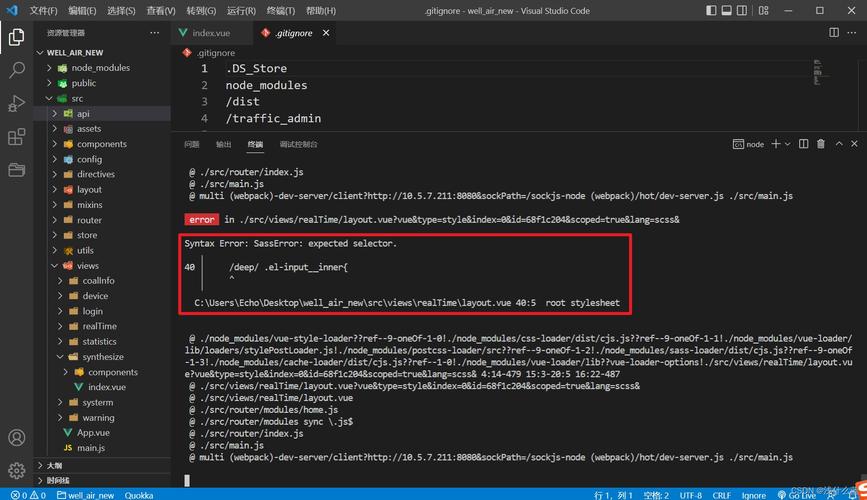This screenshot has height=500, width=867.
Task: Click Ignore language mode in status bar
Action: tap(754, 495)
